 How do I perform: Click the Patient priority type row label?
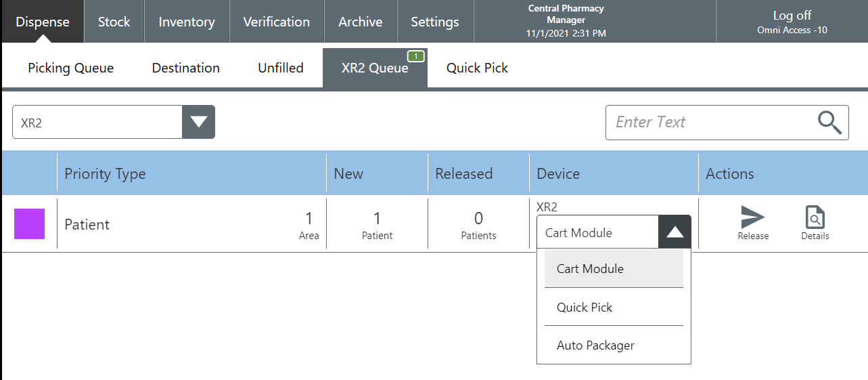click(x=87, y=224)
